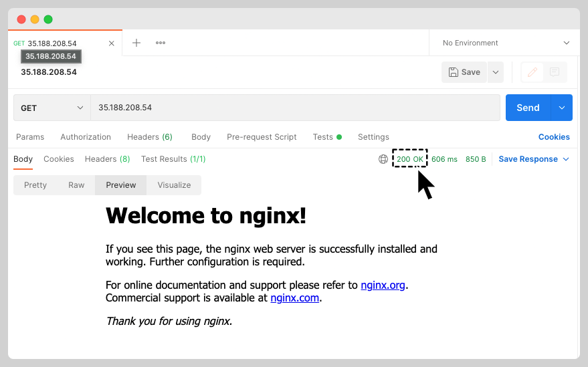Close the 35.188.208.54 request tab
This screenshot has height=367, width=588.
111,43
